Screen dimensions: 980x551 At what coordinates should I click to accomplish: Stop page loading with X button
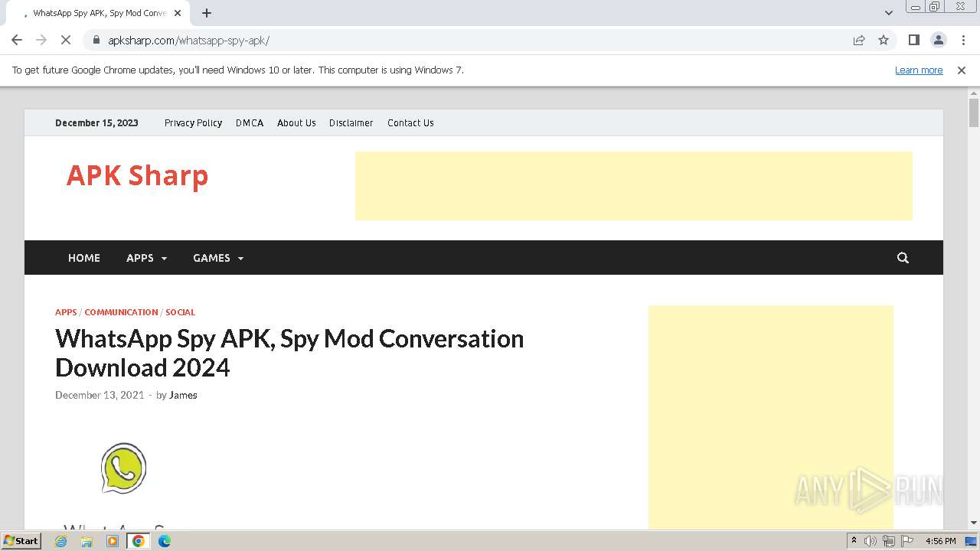tap(66, 40)
